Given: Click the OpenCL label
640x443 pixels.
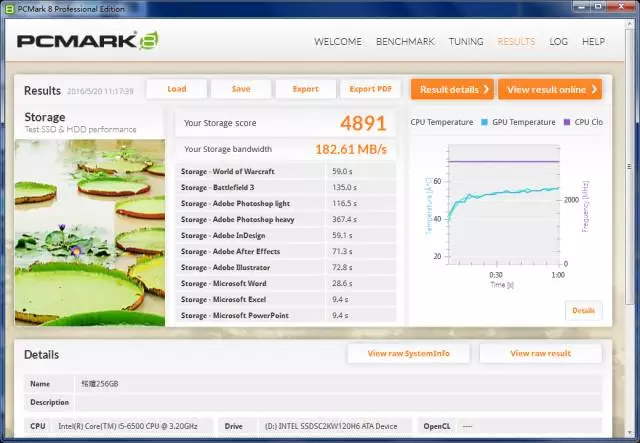Looking at the screenshot, I should [x=437, y=426].
